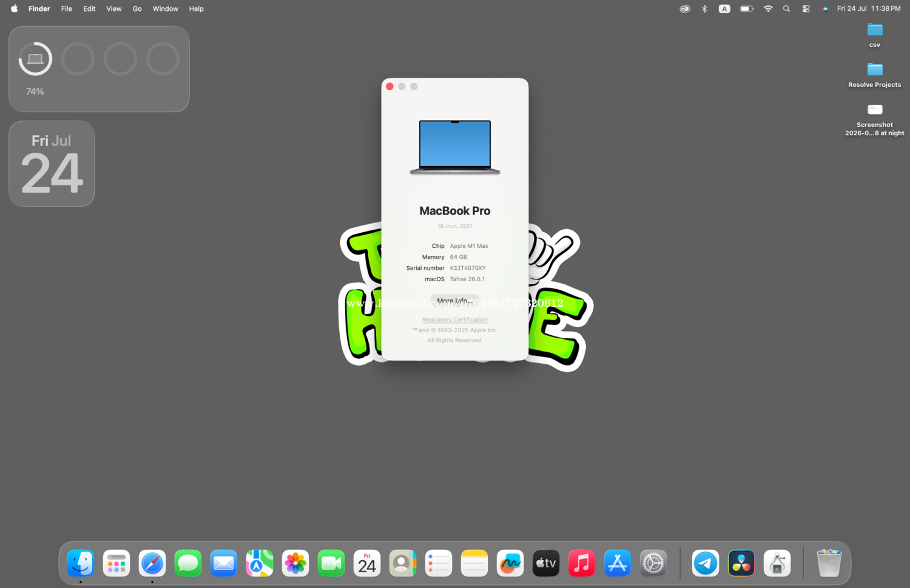Select the Screenshot file on the desktop

[x=875, y=119]
